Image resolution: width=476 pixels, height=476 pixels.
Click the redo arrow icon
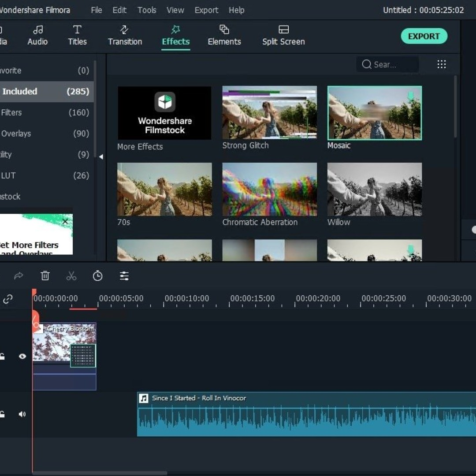(x=19, y=276)
